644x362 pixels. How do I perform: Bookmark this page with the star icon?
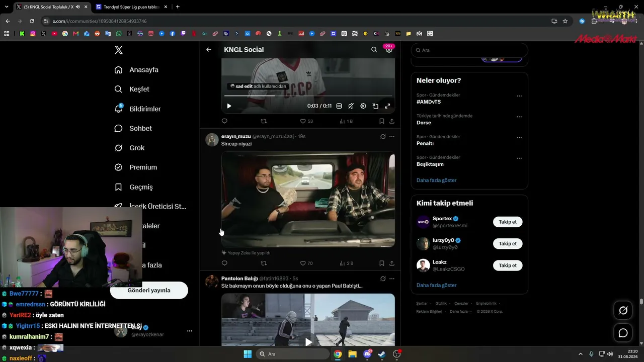coord(565,21)
